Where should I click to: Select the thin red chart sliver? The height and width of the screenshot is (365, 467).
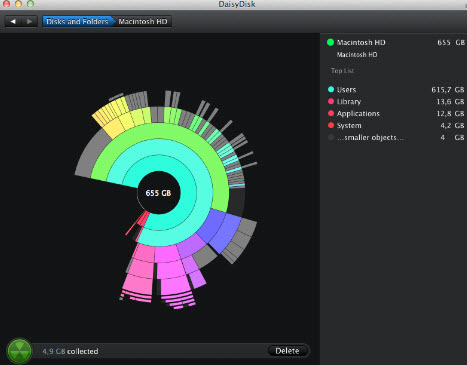(x=132, y=227)
